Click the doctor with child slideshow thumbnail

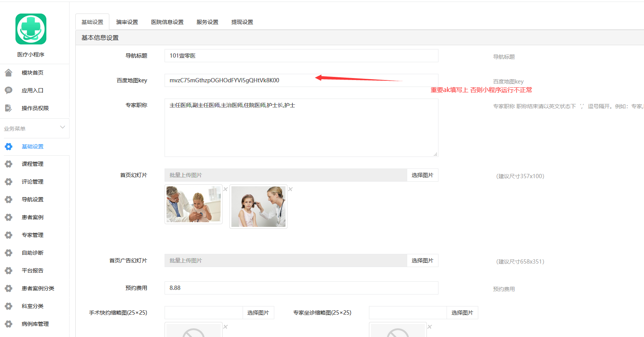click(x=194, y=204)
